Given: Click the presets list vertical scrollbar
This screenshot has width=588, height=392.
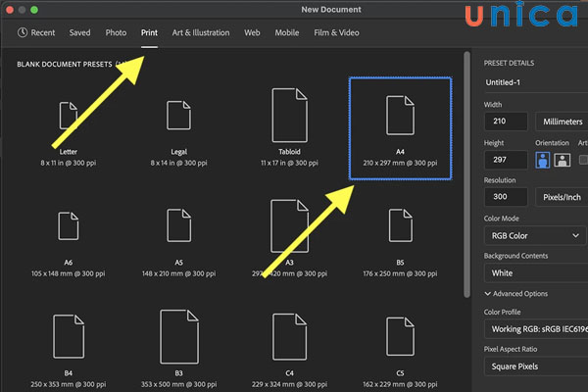Looking at the screenshot, I should (x=466, y=147).
